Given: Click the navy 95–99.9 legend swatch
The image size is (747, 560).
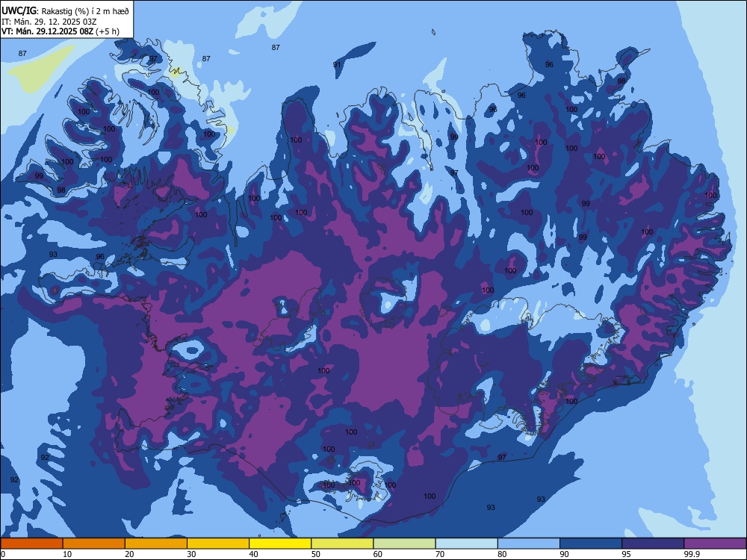Looking at the screenshot, I should (653, 544).
